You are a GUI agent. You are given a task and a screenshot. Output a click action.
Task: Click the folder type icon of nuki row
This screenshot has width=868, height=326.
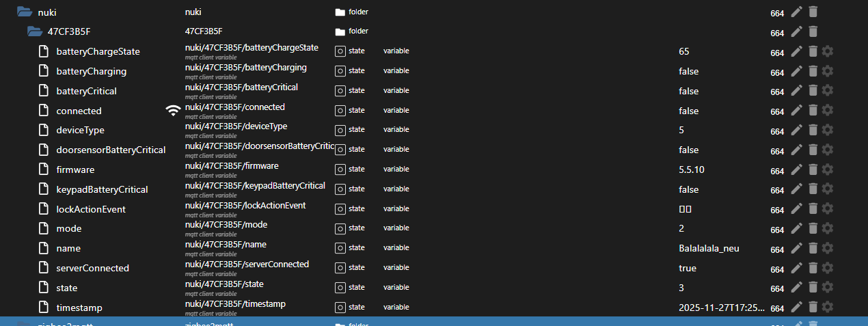tap(340, 12)
